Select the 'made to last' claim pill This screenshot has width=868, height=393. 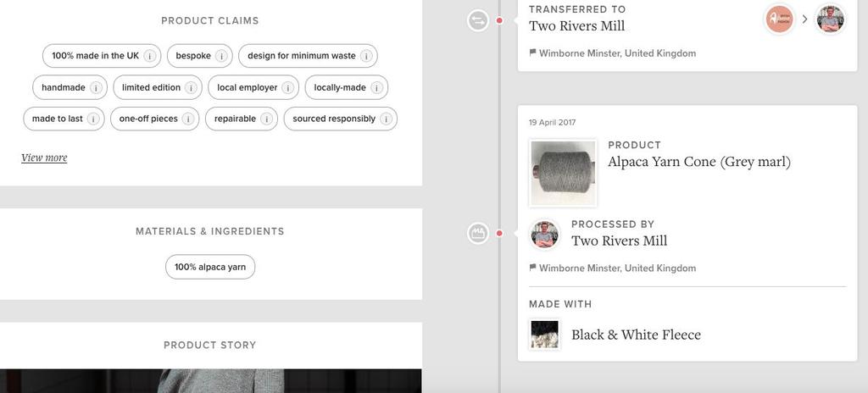(64, 119)
